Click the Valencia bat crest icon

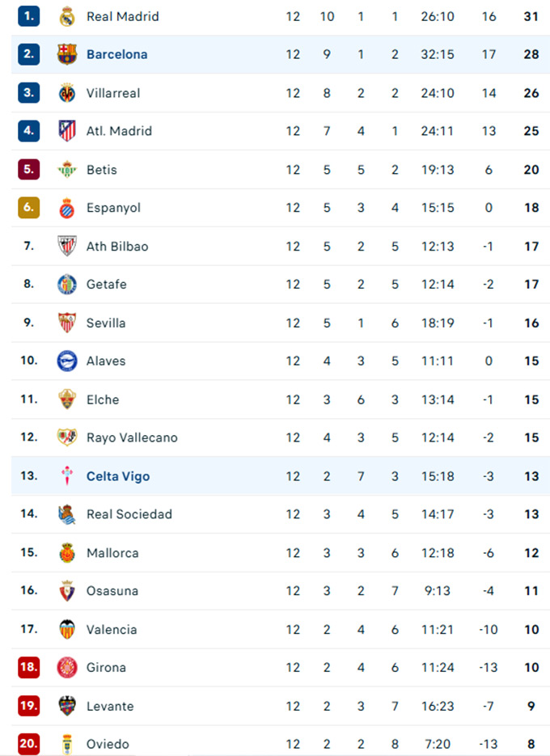[x=67, y=629]
